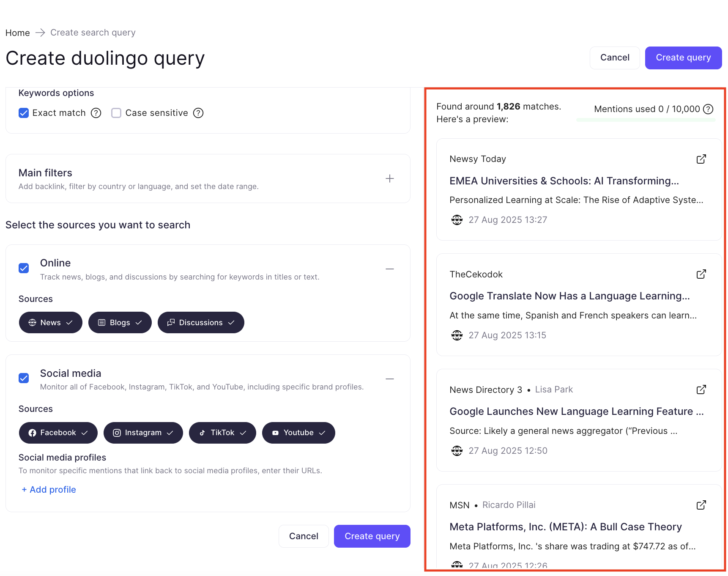Screen dimensions: 728x576
Task: Click Add profile link
Action: point(49,490)
